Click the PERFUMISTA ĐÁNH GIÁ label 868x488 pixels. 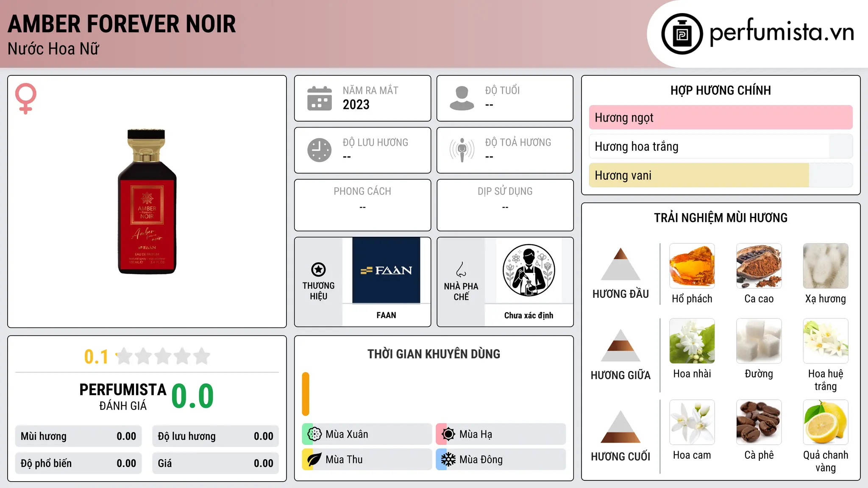[x=123, y=396]
